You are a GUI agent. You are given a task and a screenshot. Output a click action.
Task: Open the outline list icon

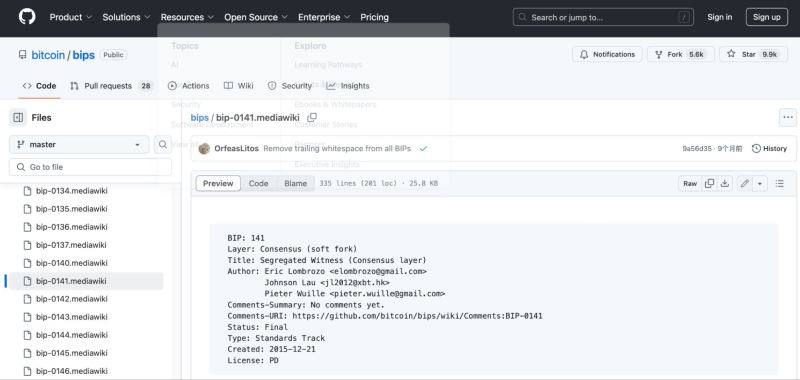coord(779,184)
